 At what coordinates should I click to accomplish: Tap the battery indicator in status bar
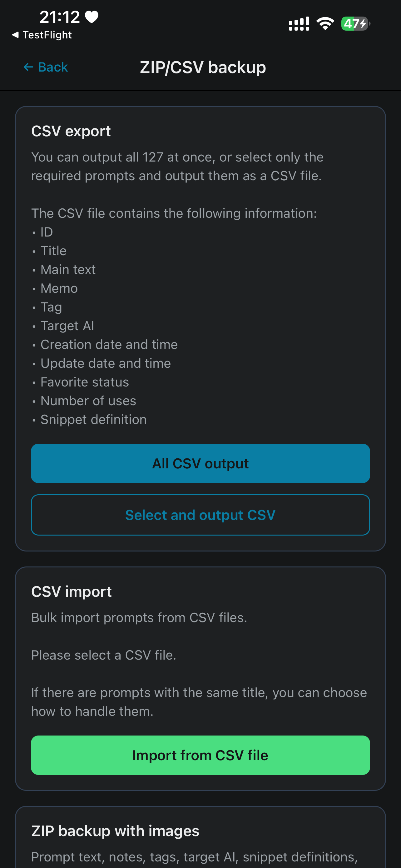click(x=355, y=23)
